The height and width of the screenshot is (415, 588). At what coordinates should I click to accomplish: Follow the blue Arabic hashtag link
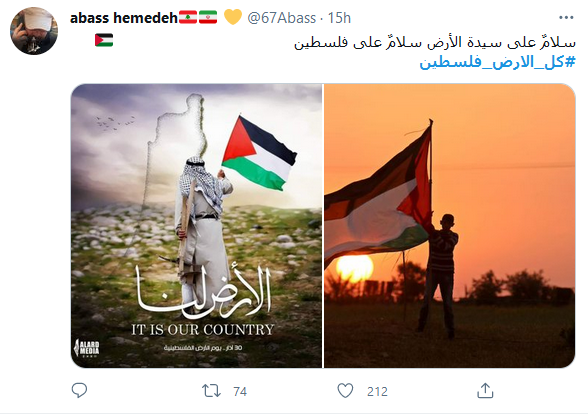coord(497,62)
